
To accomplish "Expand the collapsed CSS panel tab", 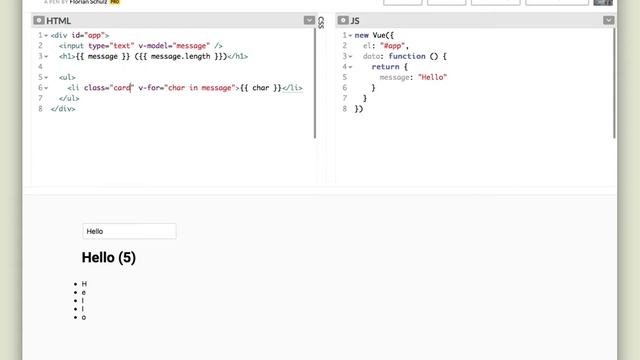I will pos(321,22).
